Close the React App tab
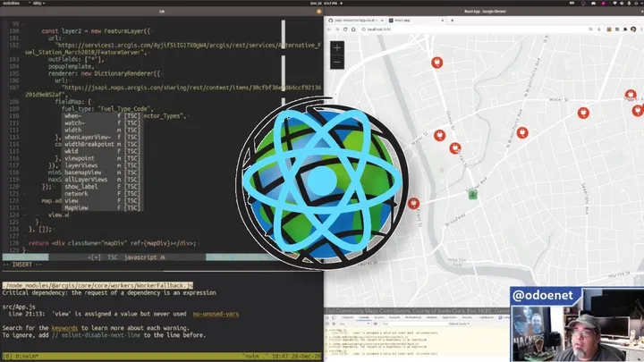 (x=443, y=20)
